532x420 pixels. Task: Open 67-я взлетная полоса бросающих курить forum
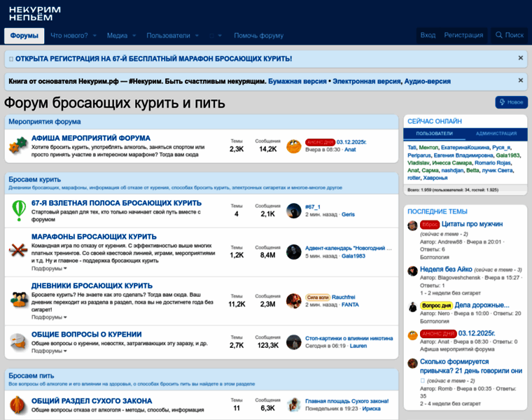point(116,203)
